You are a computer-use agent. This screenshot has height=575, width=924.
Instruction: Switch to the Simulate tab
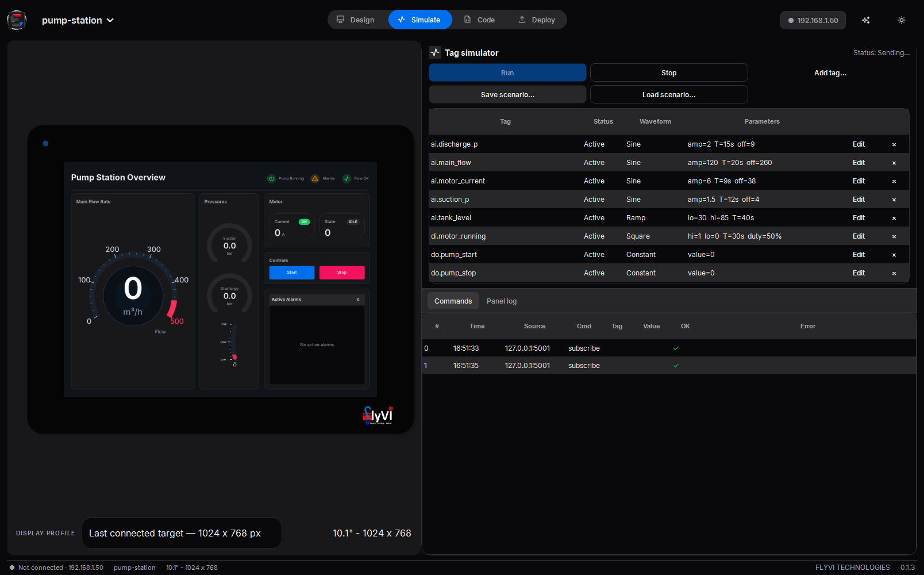(420, 20)
